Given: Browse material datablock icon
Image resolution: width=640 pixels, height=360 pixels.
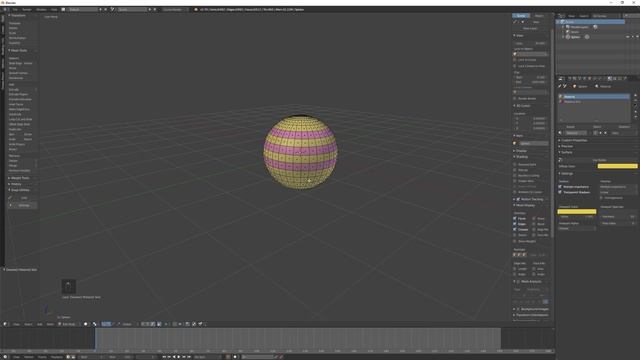Looking at the screenshot, I should (x=560, y=133).
